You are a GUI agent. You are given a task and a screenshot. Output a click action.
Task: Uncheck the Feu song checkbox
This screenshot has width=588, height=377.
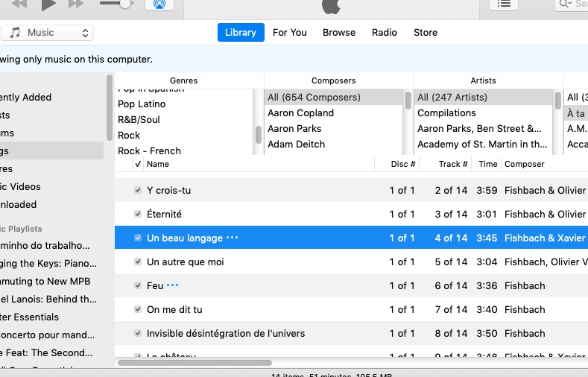(x=138, y=285)
